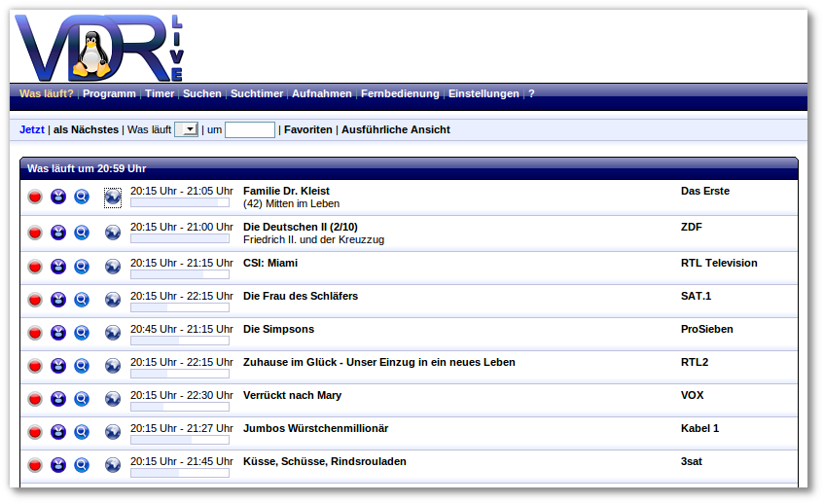Viewport: 824px width, 504px height.
Task: Open the Timer menu
Action: click(160, 93)
